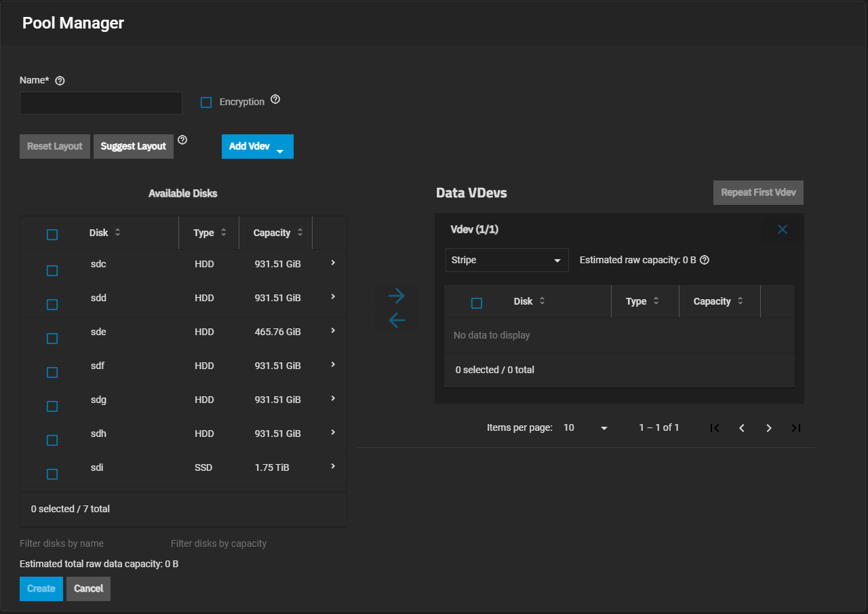
Task: Sort Available Disks by Disk name
Action: 105,233
